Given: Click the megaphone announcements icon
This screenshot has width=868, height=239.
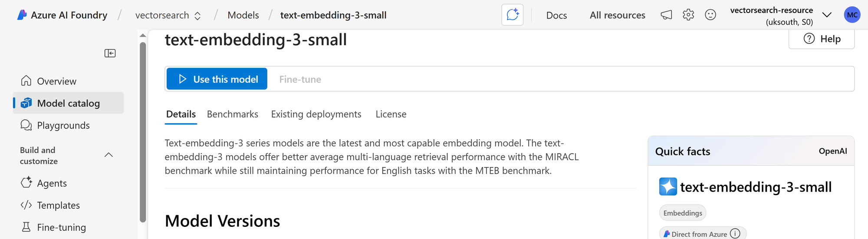Looking at the screenshot, I should (666, 15).
